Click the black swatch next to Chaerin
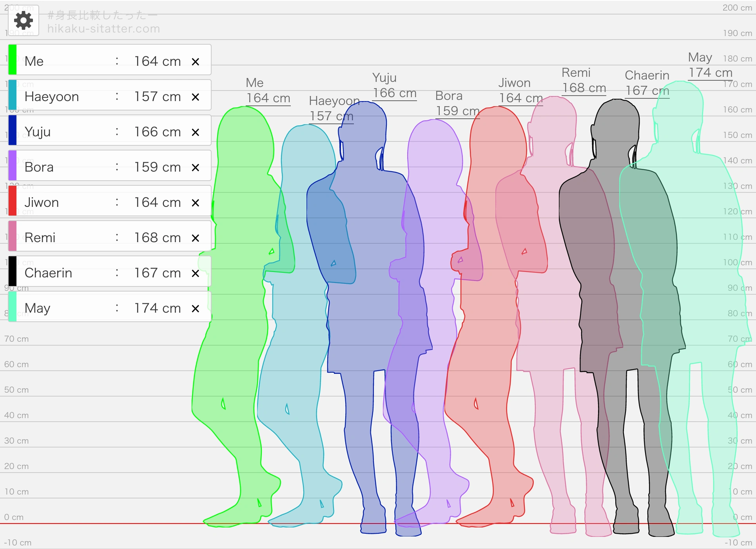 [13, 271]
